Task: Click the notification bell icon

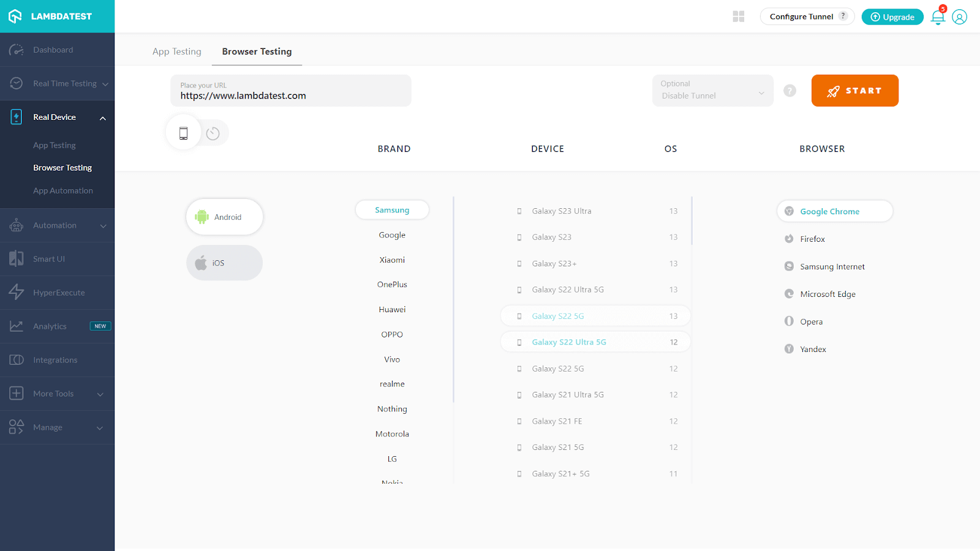Action: (937, 17)
